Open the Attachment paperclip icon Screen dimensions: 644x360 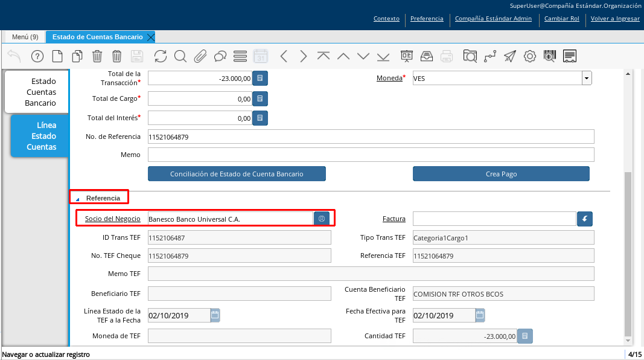200,56
